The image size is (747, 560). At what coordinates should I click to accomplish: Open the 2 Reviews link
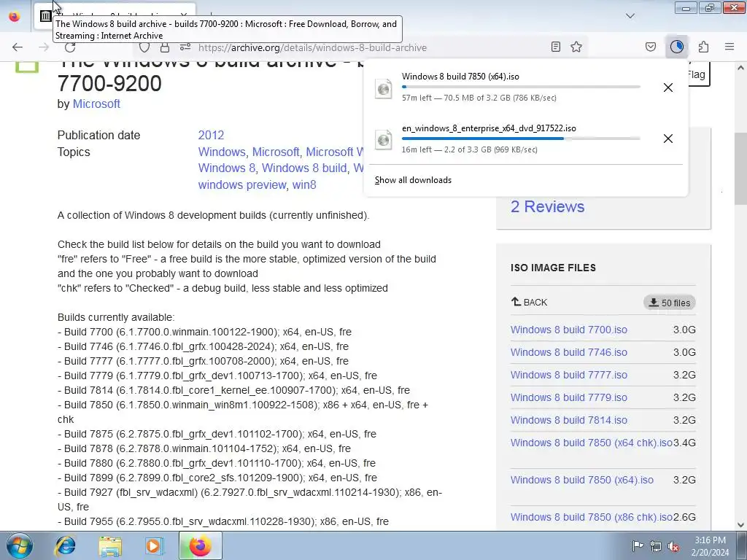click(x=547, y=206)
